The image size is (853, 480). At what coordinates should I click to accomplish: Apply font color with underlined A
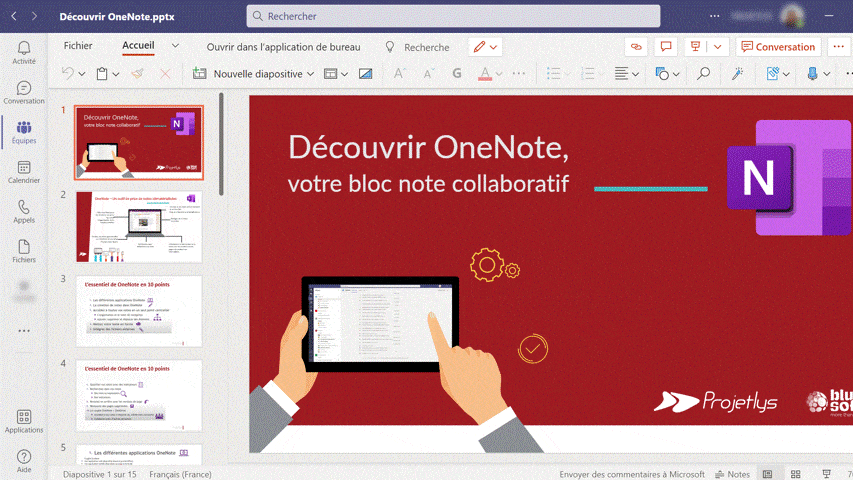(x=485, y=73)
